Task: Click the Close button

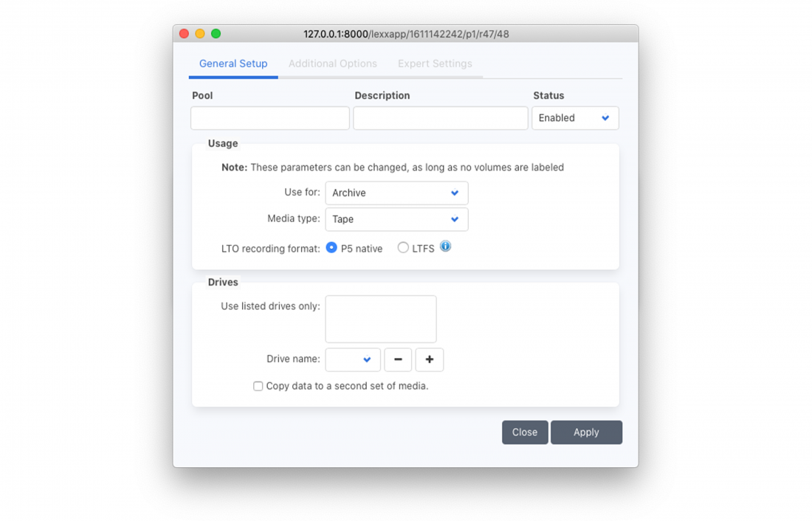Action: click(525, 432)
